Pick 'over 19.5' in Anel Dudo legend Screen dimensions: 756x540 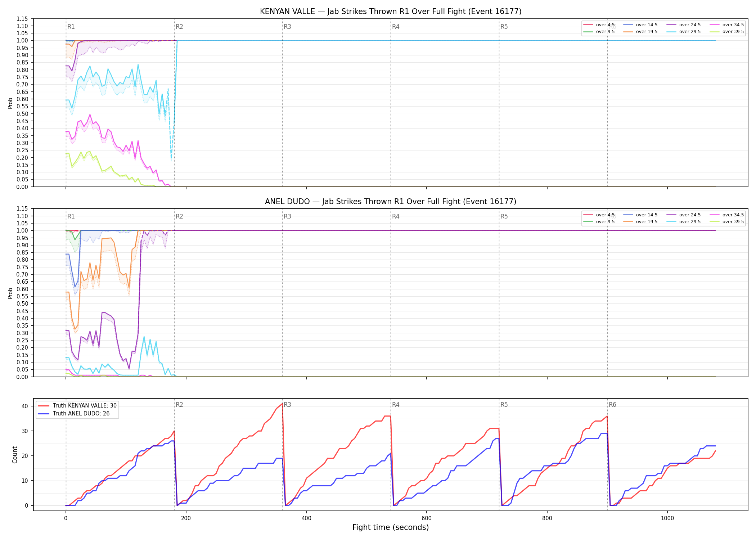click(x=640, y=222)
